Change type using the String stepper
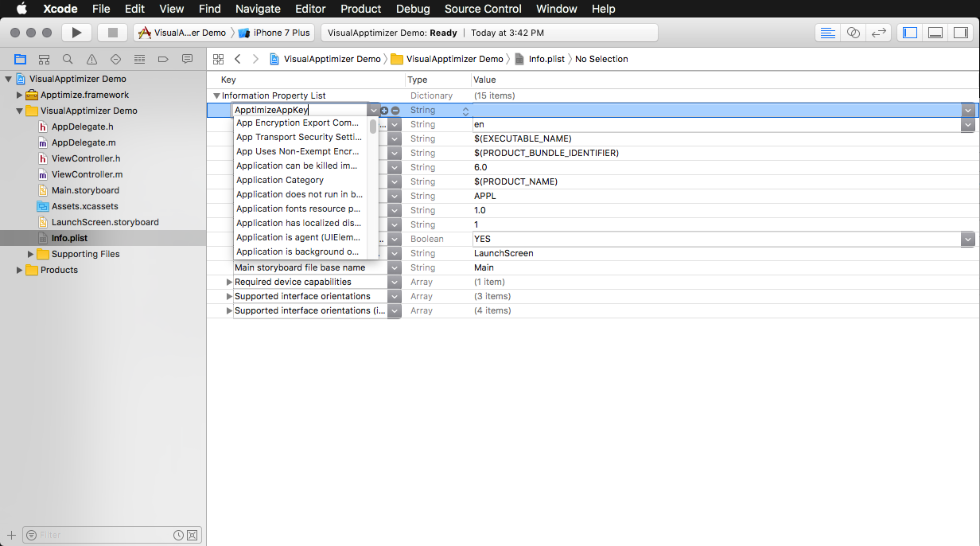Viewport: 980px width, 546px height. click(x=465, y=111)
